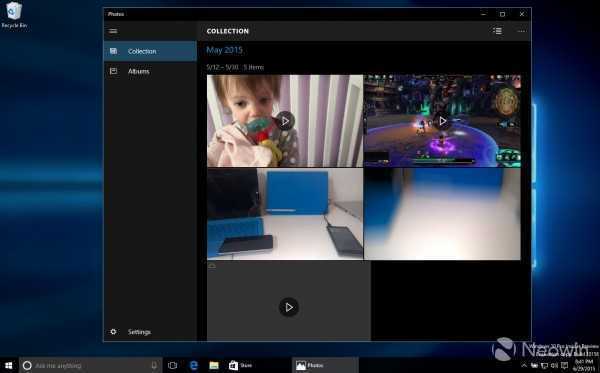
Task: Close the Photos window
Action: (522, 14)
